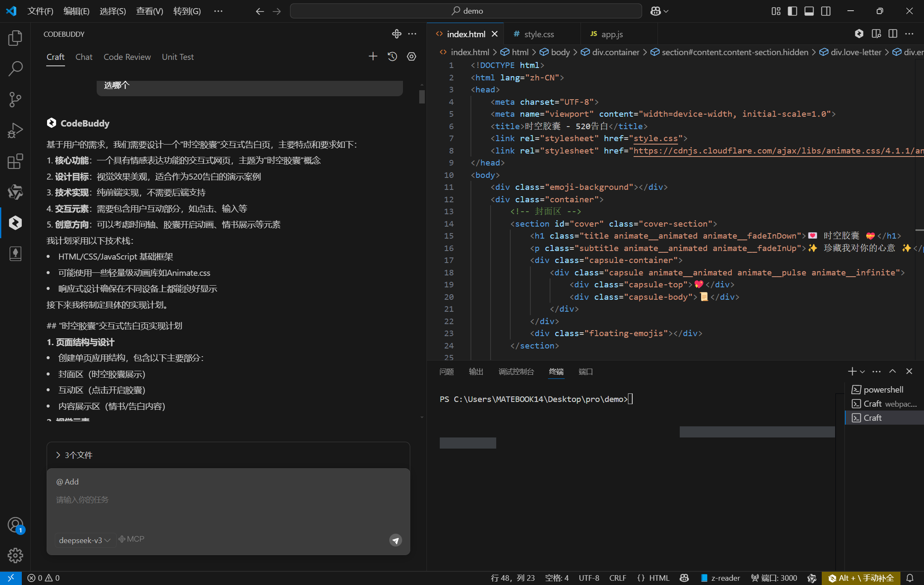
Task: Open the deepseek-v3 model dropdown
Action: click(85, 540)
